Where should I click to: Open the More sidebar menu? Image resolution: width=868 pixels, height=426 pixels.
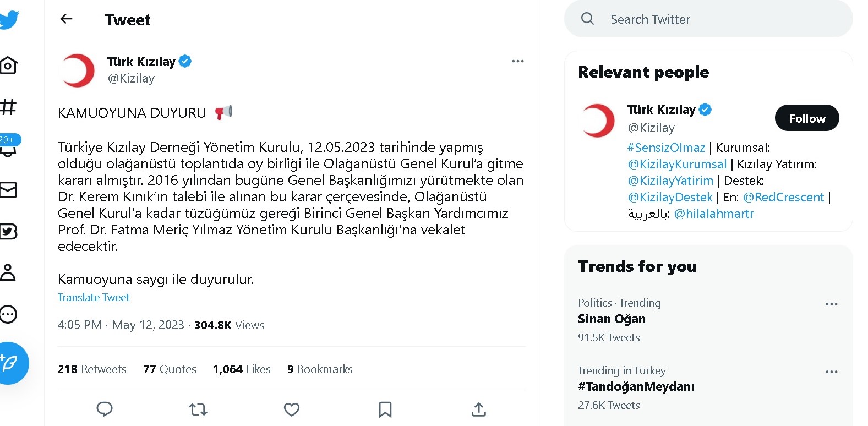[8, 314]
